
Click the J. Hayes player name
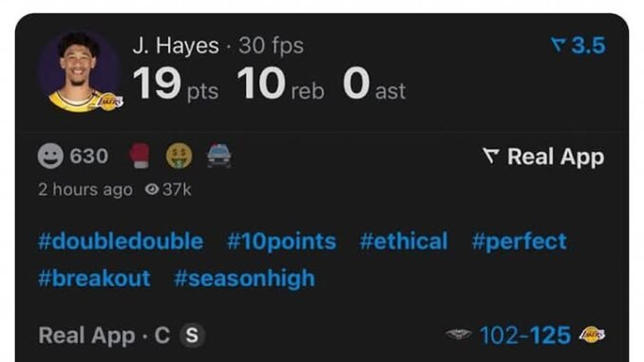coord(176,46)
